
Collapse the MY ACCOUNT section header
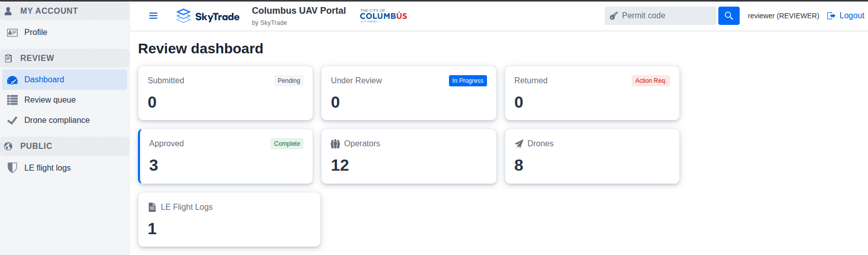pyautogui.click(x=64, y=11)
